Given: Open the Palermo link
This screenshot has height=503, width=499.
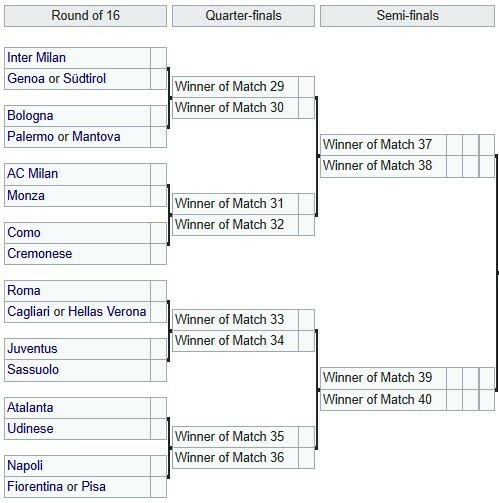Looking at the screenshot, I should pyautogui.click(x=31, y=137).
